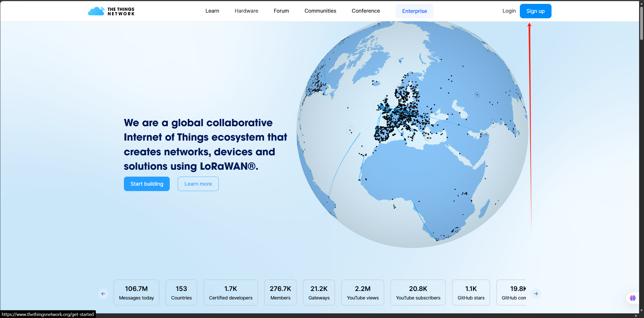Click the scrollbar down arrow
This screenshot has height=318, width=644.
click(x=641, y=311)
